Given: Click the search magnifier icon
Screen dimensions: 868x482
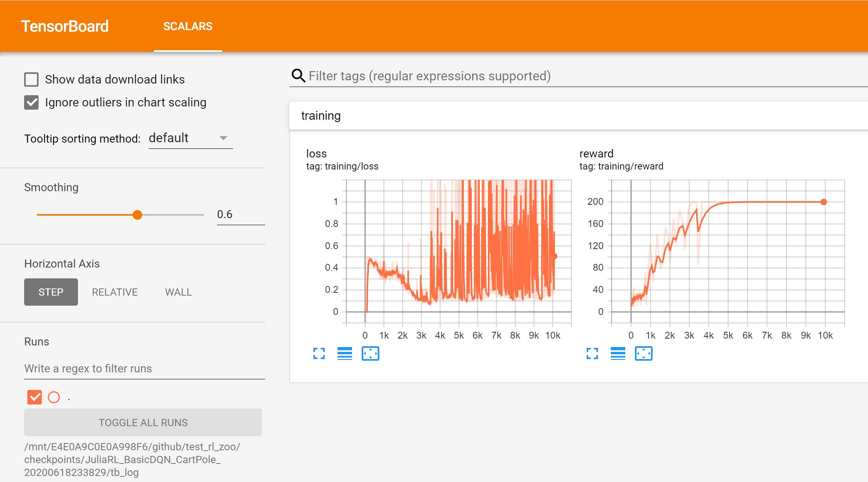Looking at the screenshot, I should [298, 76].
